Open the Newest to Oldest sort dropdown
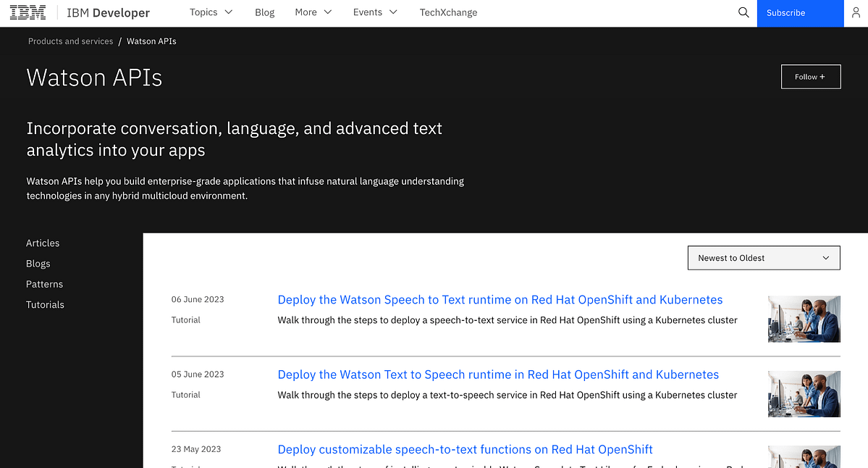Screen dimensions: 868x468 tap(763, 258)
